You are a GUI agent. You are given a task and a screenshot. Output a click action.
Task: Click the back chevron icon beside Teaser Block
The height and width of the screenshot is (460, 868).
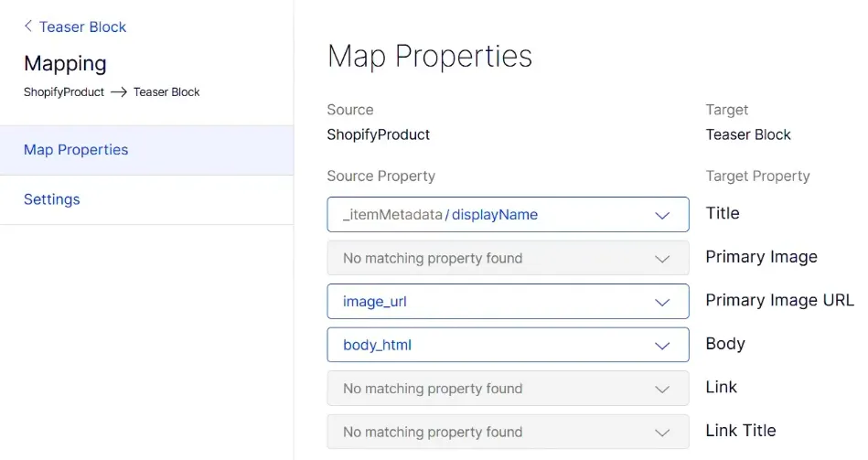[28, 26]
